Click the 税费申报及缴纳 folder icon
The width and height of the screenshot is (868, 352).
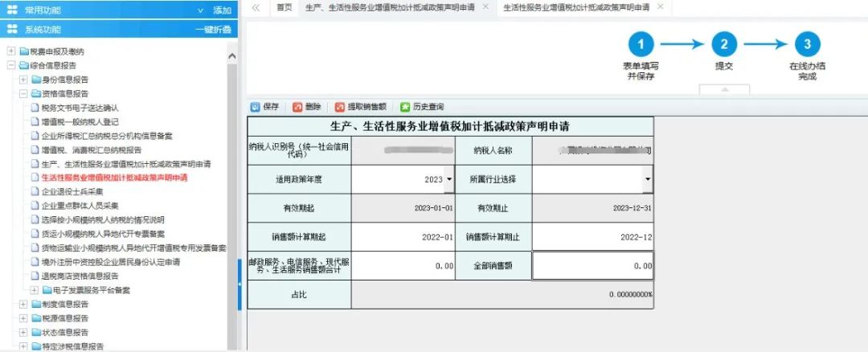coord(24,51)
